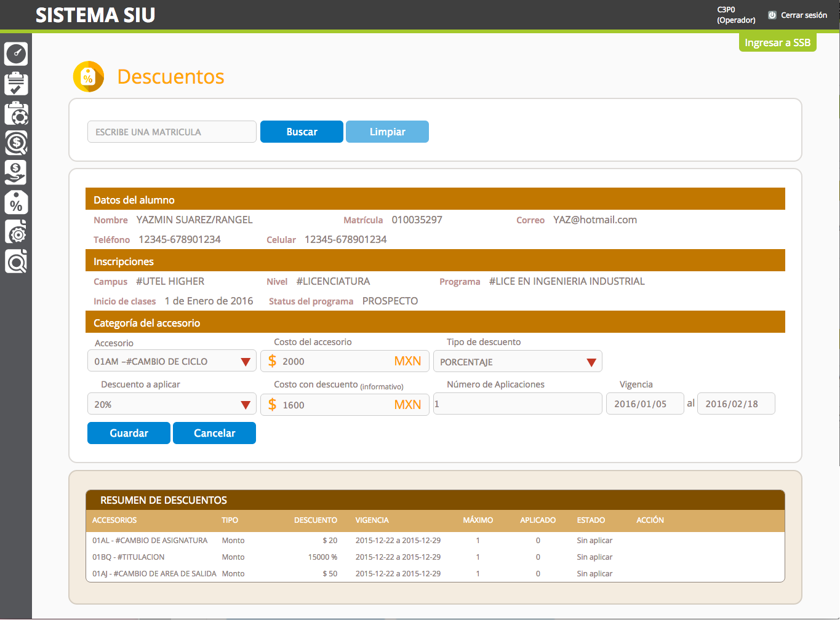Click the $ 20 discount value
Image resolution: width=840 pixels, height=620 pixels.
click(330, 540)
